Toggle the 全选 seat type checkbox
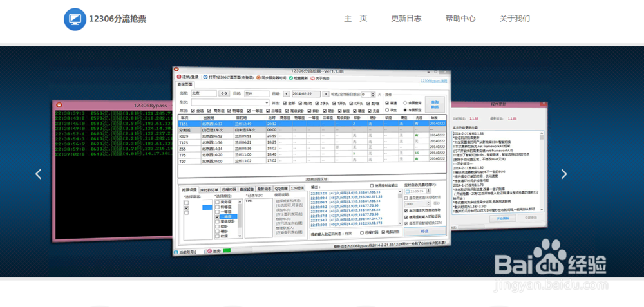 point(193,111)
